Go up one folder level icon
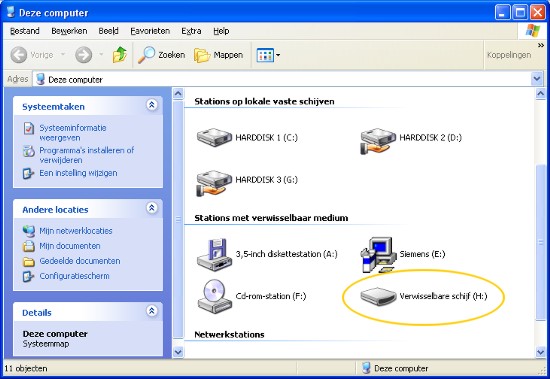 [x=120, y=55]
